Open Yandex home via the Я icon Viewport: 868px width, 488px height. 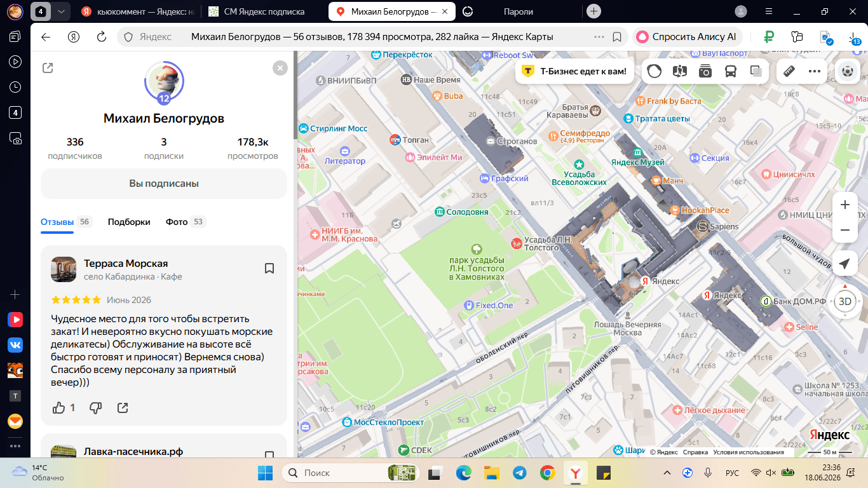click(x=74, y=37)
